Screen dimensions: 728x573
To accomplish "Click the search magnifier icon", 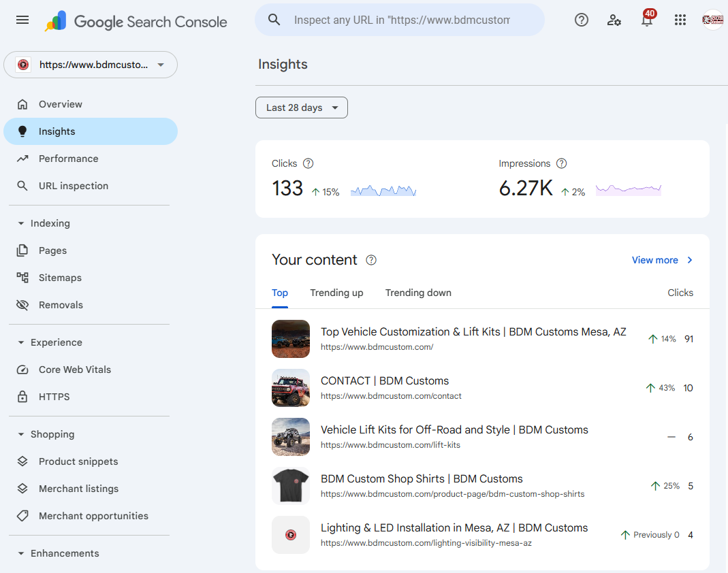I will [x=274, y=20].
